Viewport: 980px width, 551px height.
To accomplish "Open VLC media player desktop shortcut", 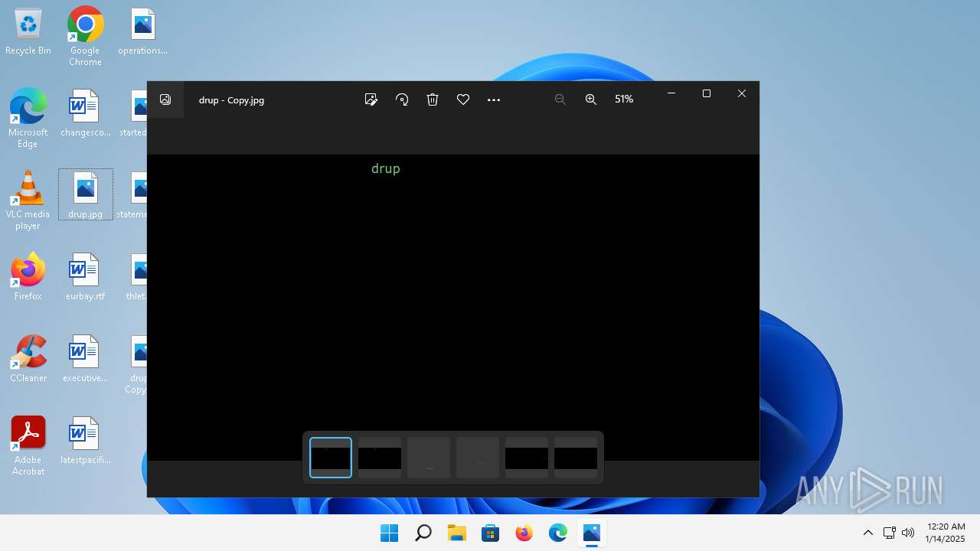I will tap(28, 200).
